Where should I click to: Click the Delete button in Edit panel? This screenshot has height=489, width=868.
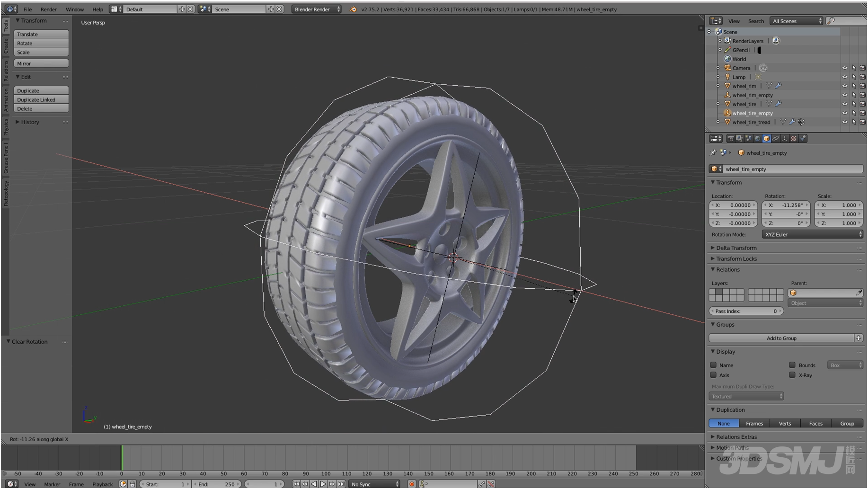click(x=41, y=108)
